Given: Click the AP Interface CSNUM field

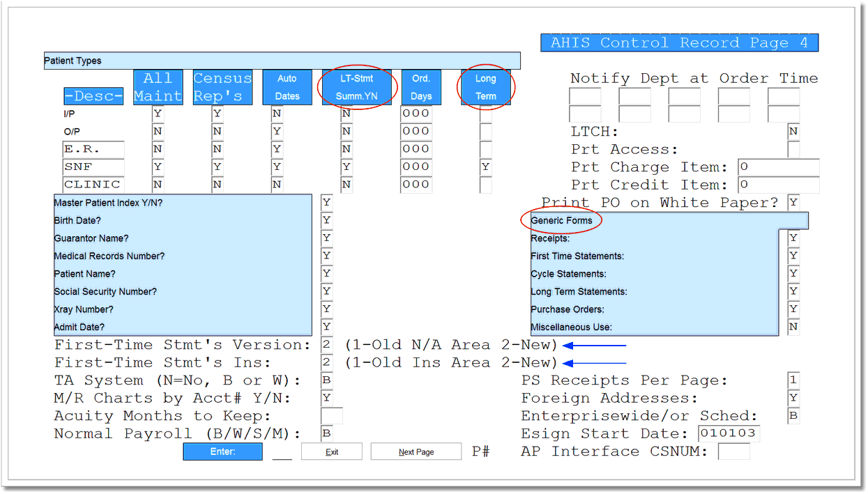Looking at the screenshot, I should pyautogui.click(x=734, y=451).
